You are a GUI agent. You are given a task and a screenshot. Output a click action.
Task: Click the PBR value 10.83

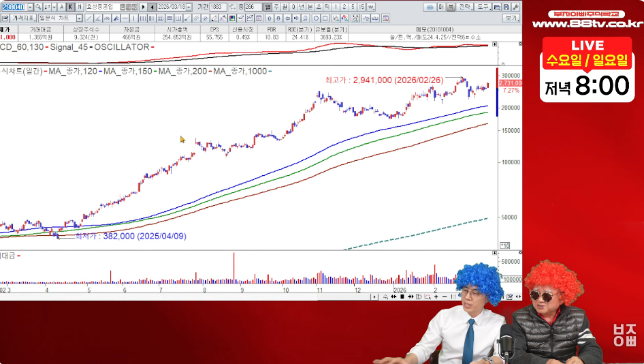[272, 37]
